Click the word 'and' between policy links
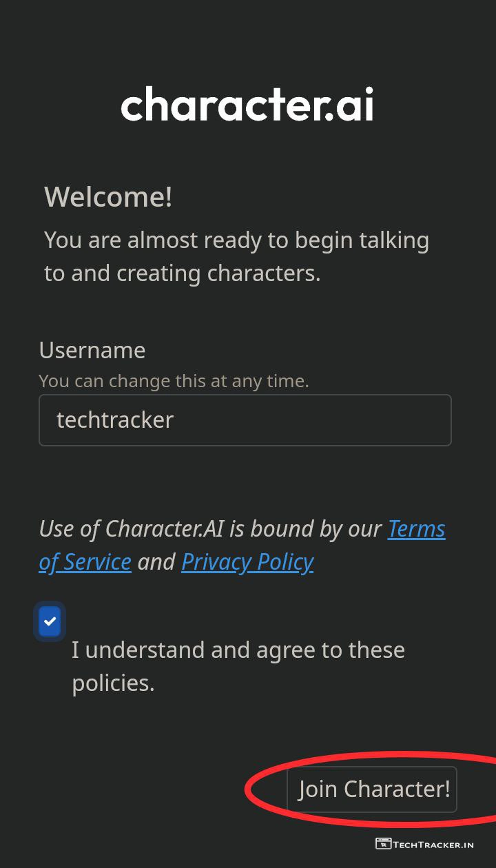496x868 pixels. [x=156, y=562]
